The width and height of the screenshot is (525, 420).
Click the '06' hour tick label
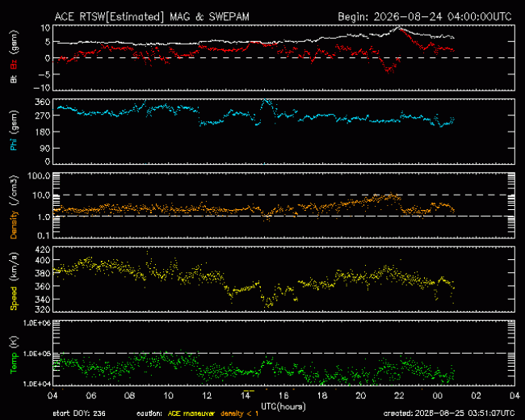pos(91,396)
